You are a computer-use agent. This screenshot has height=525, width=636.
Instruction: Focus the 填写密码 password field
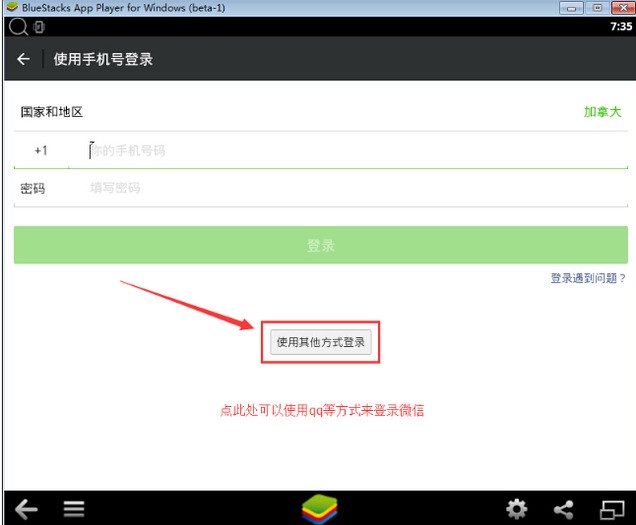349,188
